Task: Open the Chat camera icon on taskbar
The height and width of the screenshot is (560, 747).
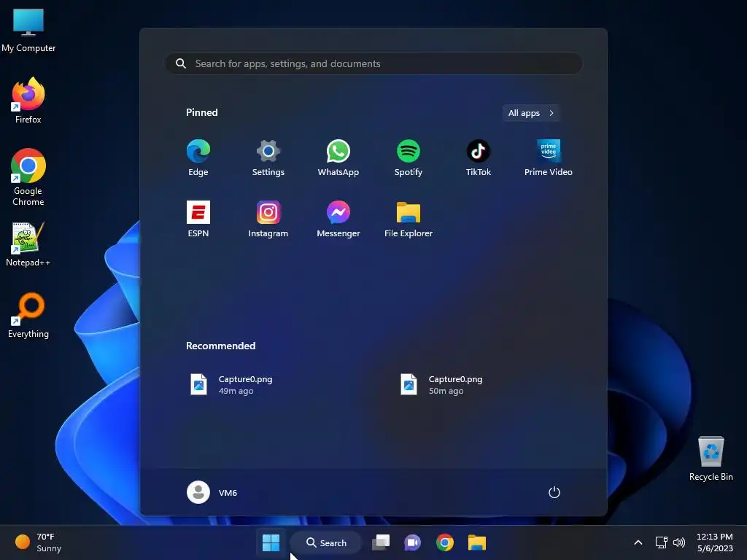Action: tap(413, 542)
